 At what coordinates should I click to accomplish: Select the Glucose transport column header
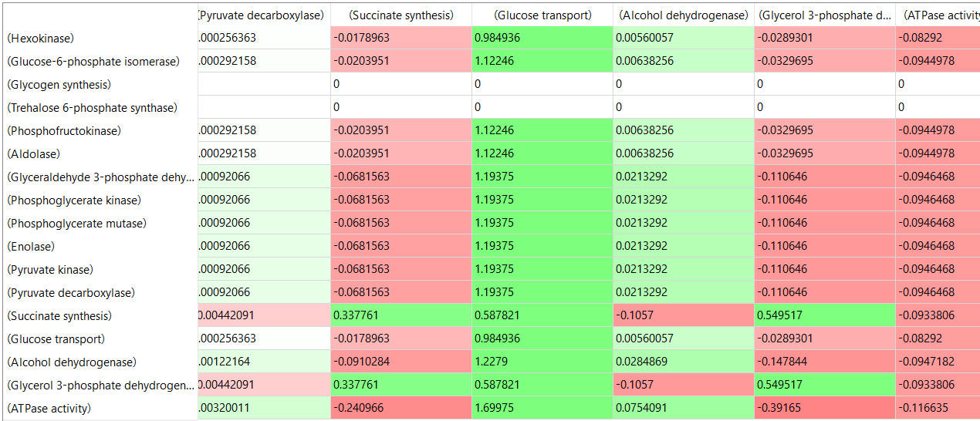[542, 15]
